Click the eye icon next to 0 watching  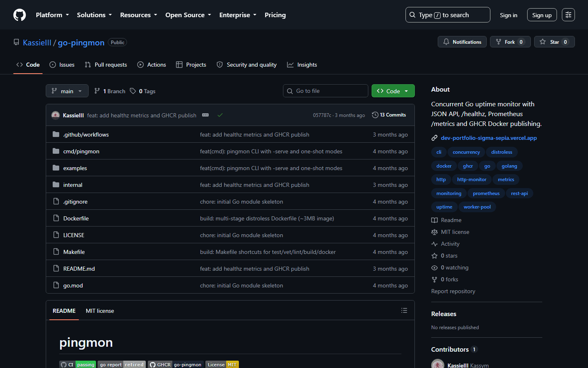[434, 268]
